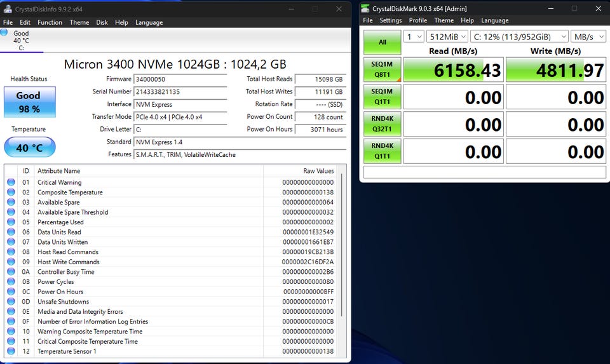The width and height of the screenshot is (610, 364).
Task: Open the MB/s unit dropdown
Action: point(588,37)
